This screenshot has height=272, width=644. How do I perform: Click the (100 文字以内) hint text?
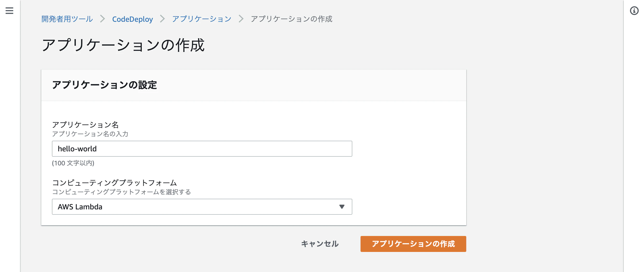click(73, 163)
